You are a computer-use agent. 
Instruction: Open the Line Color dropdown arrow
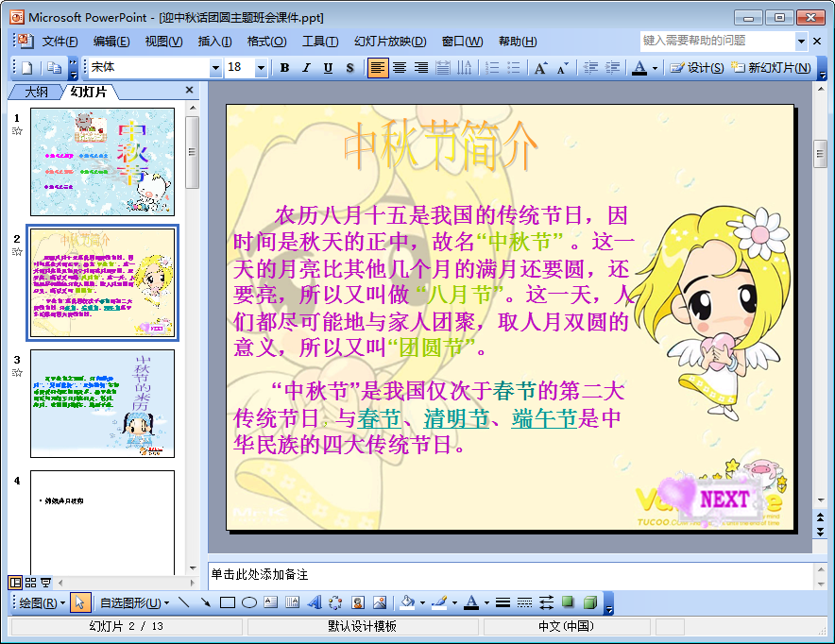[454, 603]
